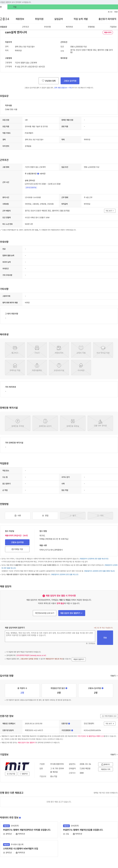Select the 필기 screening step
This screenshot has height=868, width=118.
[73, 516]
